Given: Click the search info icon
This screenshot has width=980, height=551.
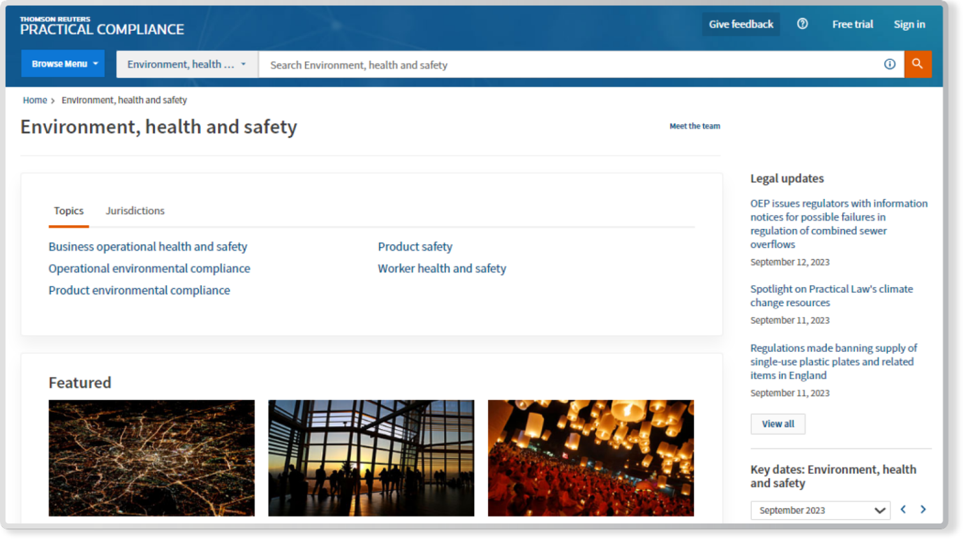Looking at the screenshot, I should [x=889, y=64].
